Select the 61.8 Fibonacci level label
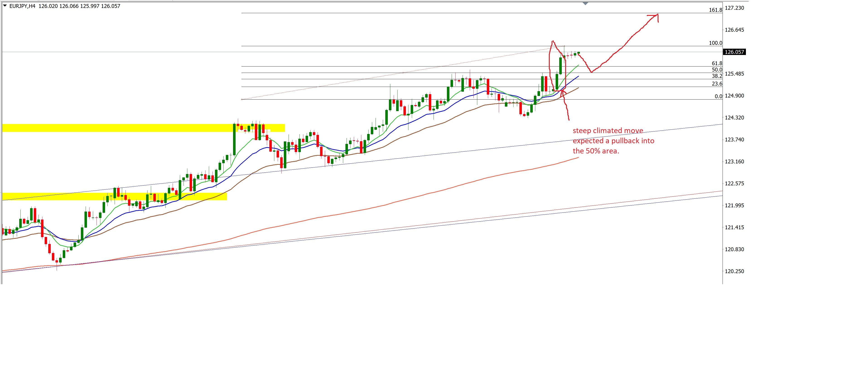This screenshot has width=868, height=370. click(717, 63)
